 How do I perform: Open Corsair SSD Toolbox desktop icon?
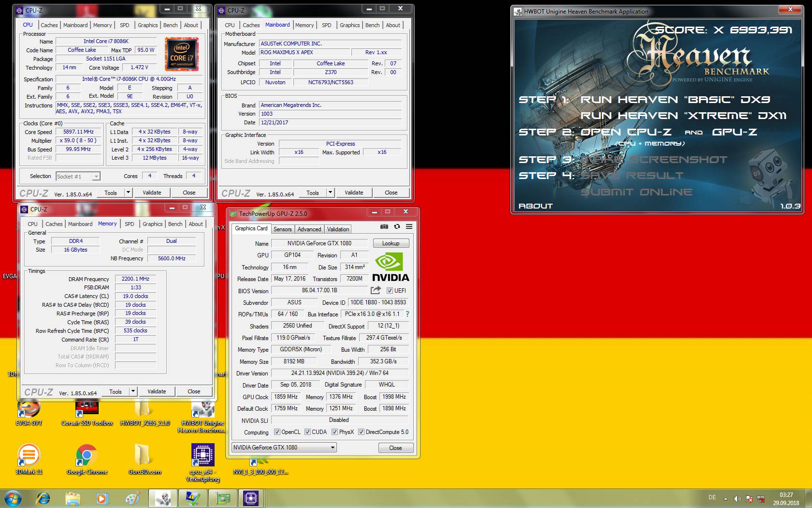(87, 412)
